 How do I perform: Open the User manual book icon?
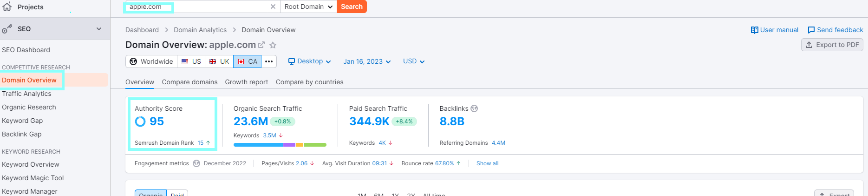tap(755, 30)
